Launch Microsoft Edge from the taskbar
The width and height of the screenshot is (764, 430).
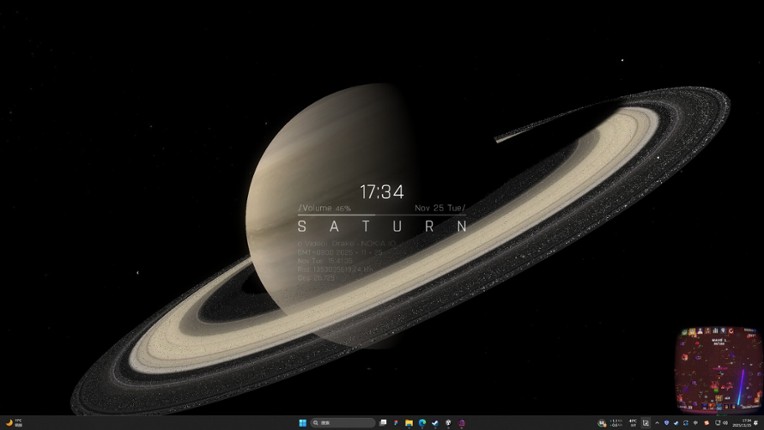coord(422,423)
